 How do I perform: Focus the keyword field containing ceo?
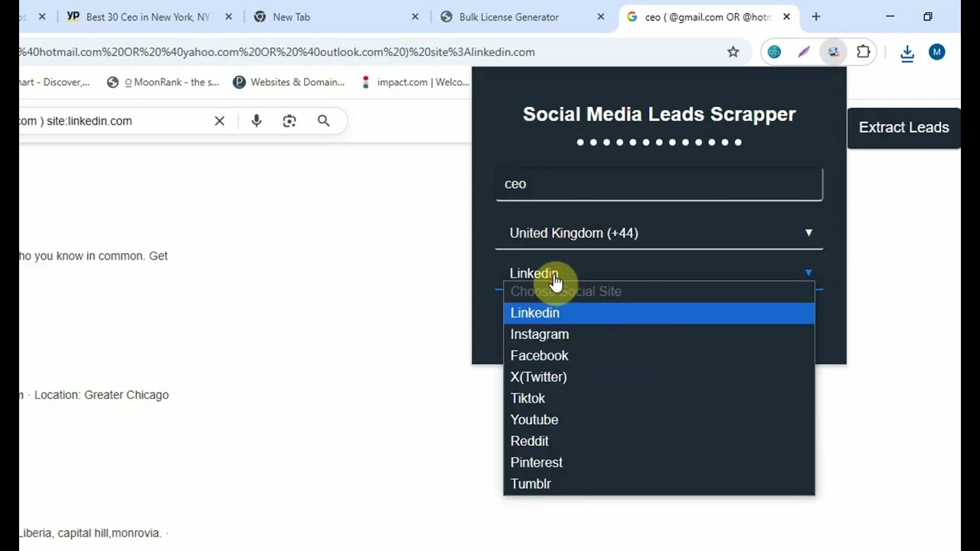(x=659, y=184)
